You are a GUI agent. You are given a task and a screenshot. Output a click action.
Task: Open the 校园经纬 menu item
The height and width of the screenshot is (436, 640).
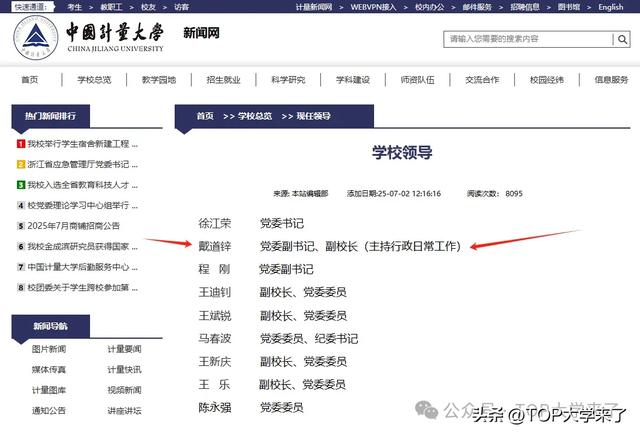(547, 80)
